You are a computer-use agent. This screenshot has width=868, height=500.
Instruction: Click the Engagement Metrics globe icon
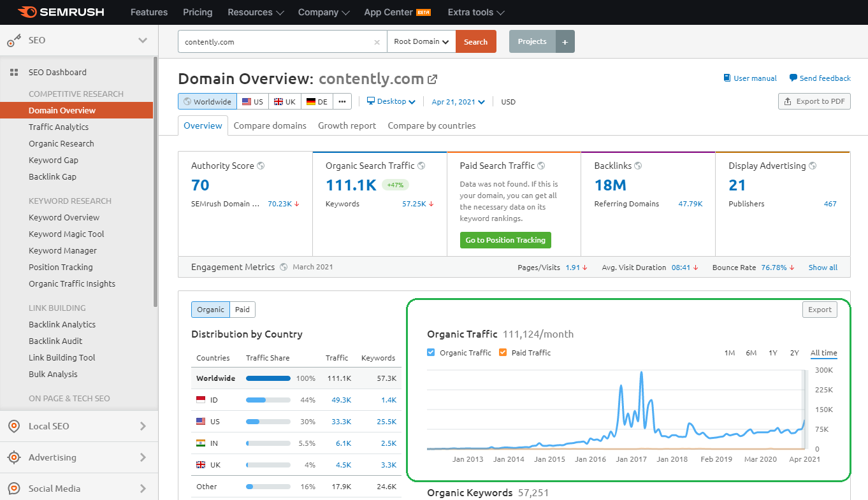coord(284,267)
